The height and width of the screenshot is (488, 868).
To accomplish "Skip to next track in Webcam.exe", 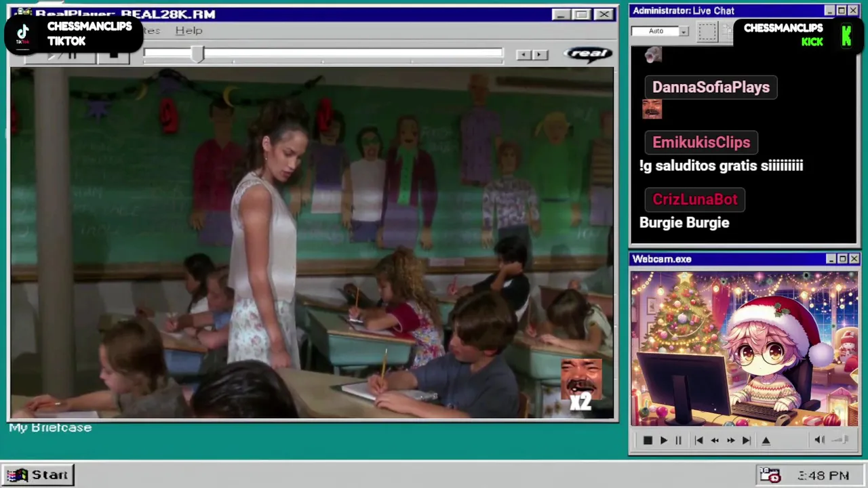I will pyautogui.click(x=746, y=441).
